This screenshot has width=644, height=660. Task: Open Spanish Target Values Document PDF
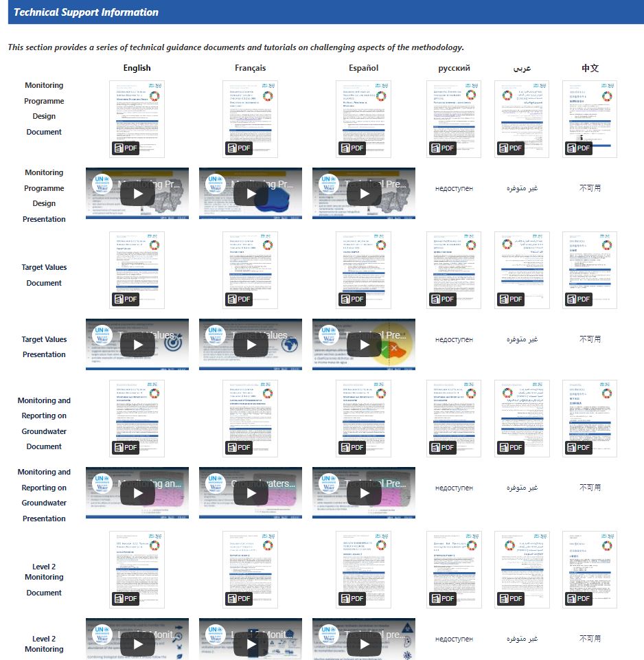pos(363,270)
